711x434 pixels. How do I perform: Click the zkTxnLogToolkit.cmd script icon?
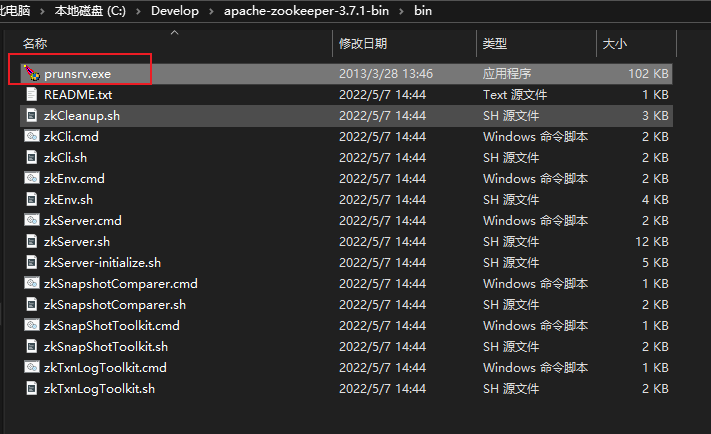click(x=32, y=367)
